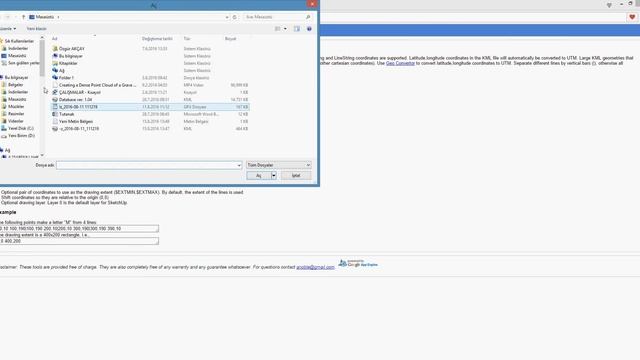Expand the view options dropdown arrow

285,29
